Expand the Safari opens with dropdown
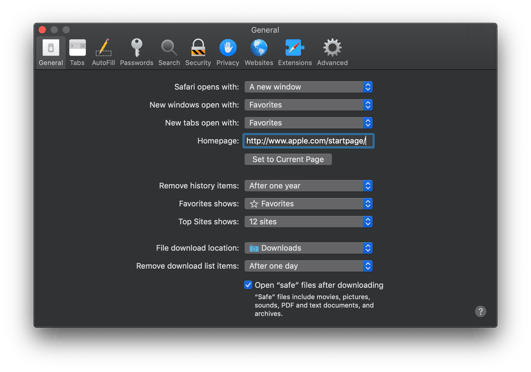The image size is (531, 372). [309, 87]
